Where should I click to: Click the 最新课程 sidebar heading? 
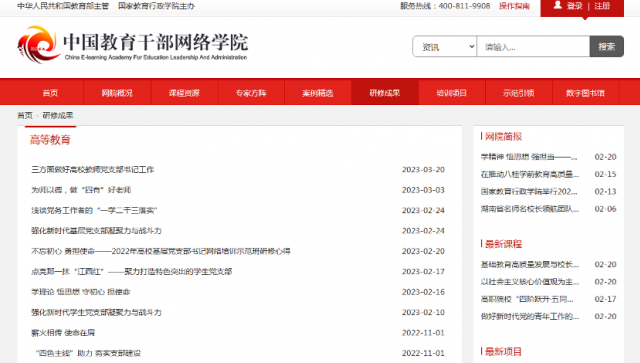point(503,244)
